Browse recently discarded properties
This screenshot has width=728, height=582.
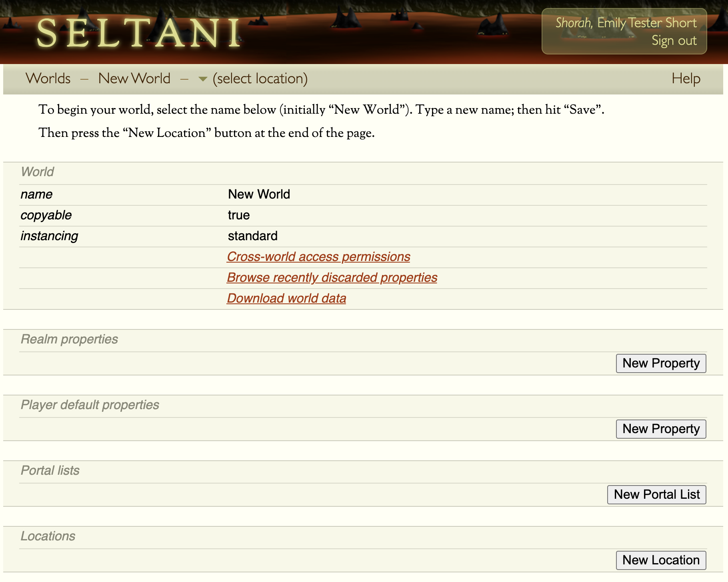coord(332,278)
